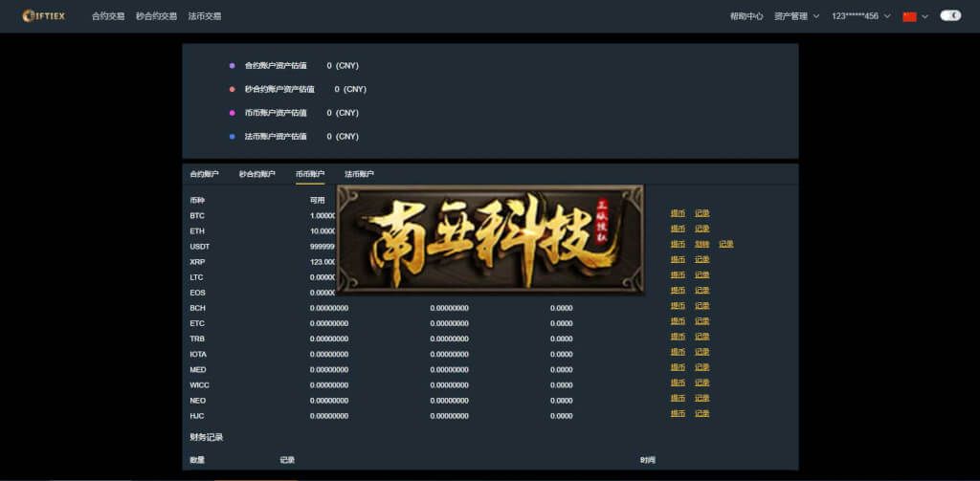Click 提币 in the EOS row
The height and width of the screenshot is (481, 980).
[678, 291]
